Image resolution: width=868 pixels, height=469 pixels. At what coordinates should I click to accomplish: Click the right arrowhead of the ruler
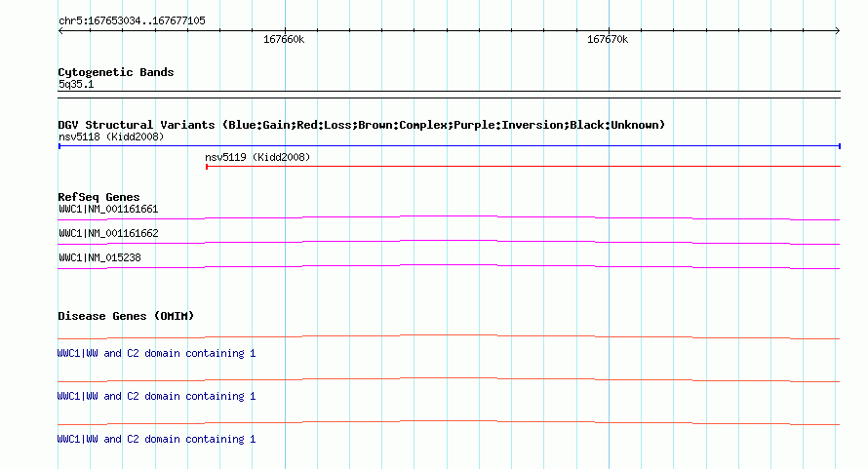[x=838, y=31]
